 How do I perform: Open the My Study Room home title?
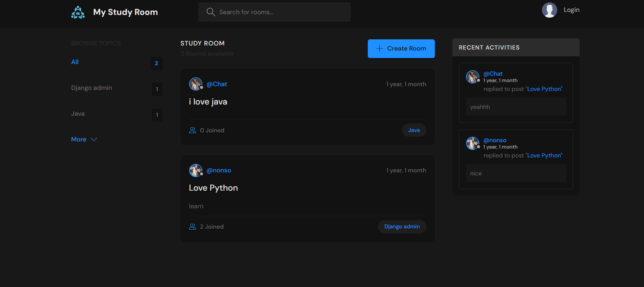click(x=125, y=12)
